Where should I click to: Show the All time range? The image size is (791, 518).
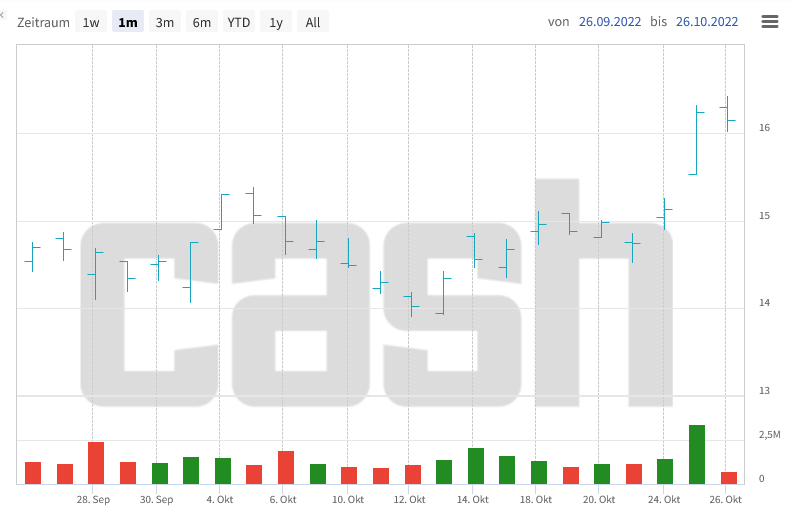[x=313, y=22]
